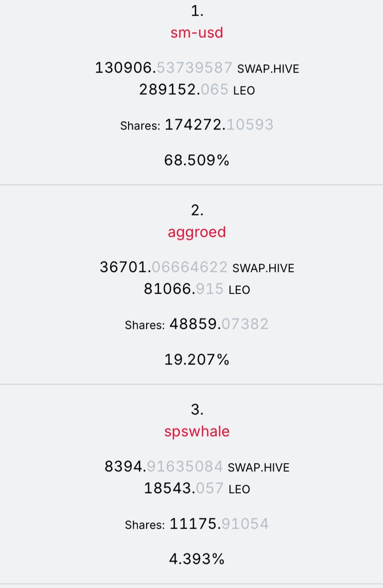This screenshot has width=383, height=588.
Task: Open the aggroed account link
Action: pyautogui.click(x=196, y=232)
